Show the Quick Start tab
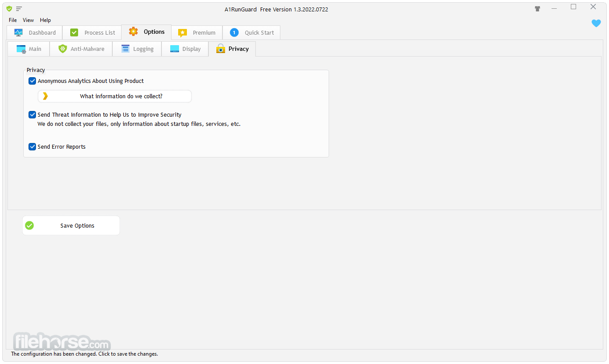This screenshot has height=364, width=609. pos(251,32)
